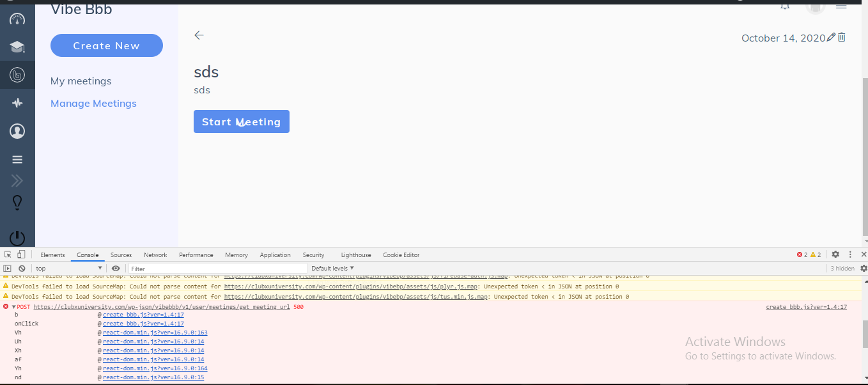Open notifications bell icon in header
This screenshot has height=385, width=868.
785,5
